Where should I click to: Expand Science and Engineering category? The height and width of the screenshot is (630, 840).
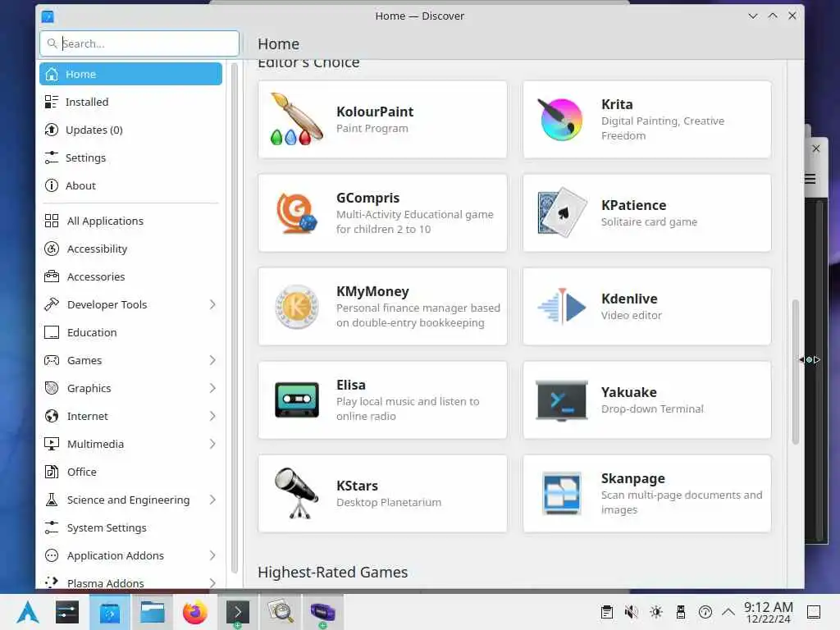coord(212,500)
